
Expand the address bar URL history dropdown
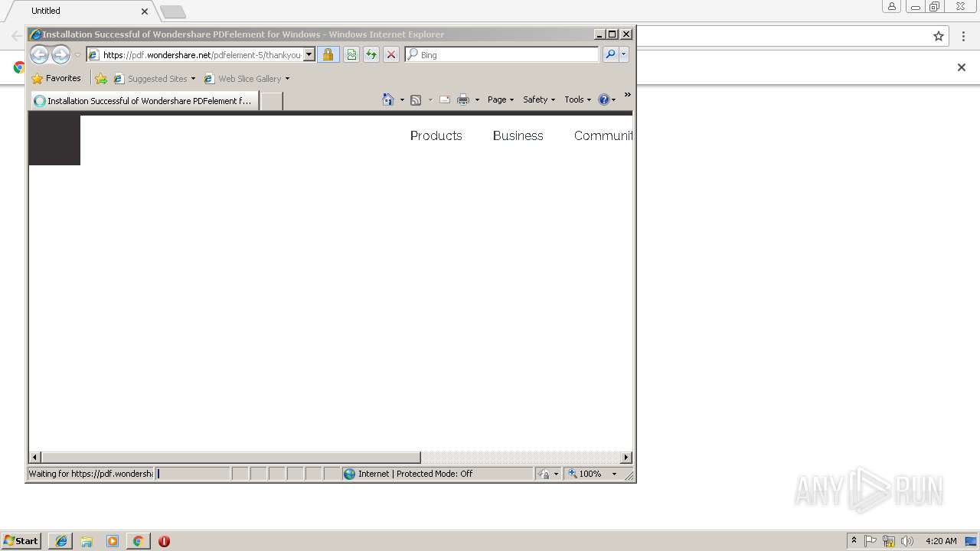point(309,55)
